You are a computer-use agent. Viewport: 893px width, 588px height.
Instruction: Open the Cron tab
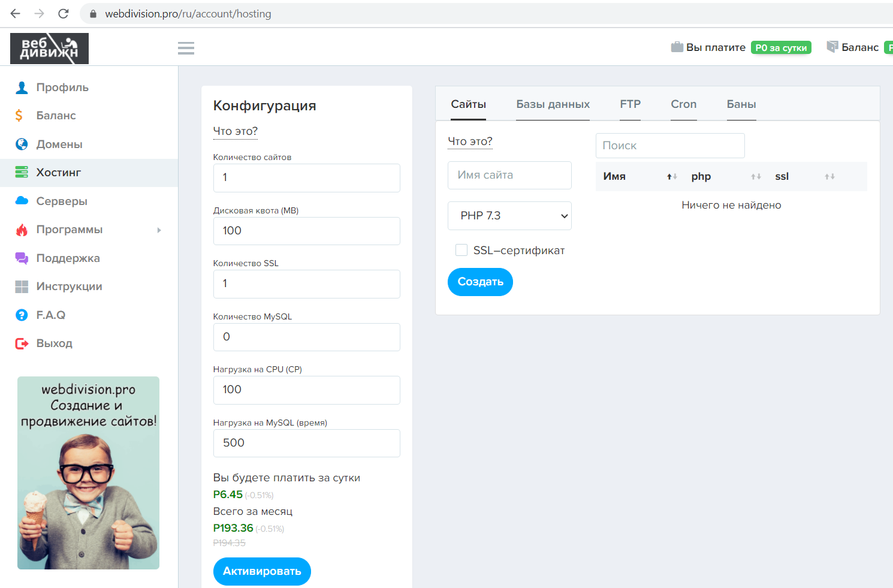tap(683, 104)
